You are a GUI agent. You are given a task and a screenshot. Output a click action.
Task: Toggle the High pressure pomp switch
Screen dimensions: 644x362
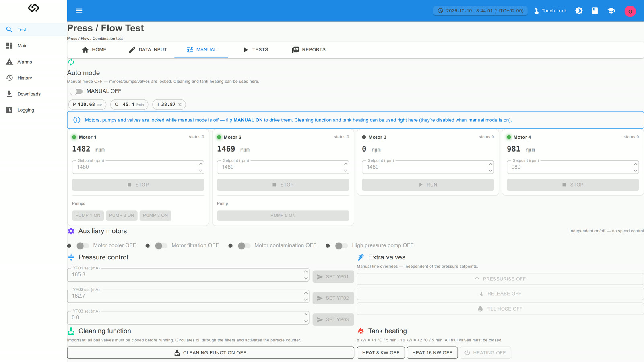tap(341, 245)
